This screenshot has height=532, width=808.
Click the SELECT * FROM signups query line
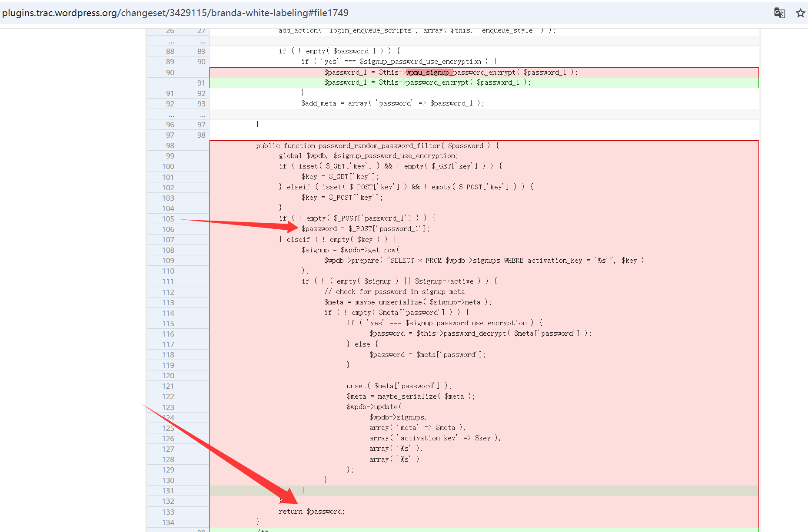(x=483, y=261)
